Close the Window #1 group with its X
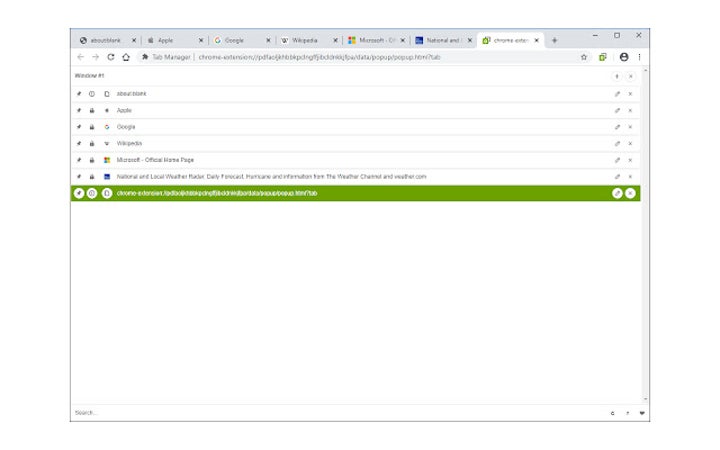Viewport: 720px width, 450px height. point(630,76)
